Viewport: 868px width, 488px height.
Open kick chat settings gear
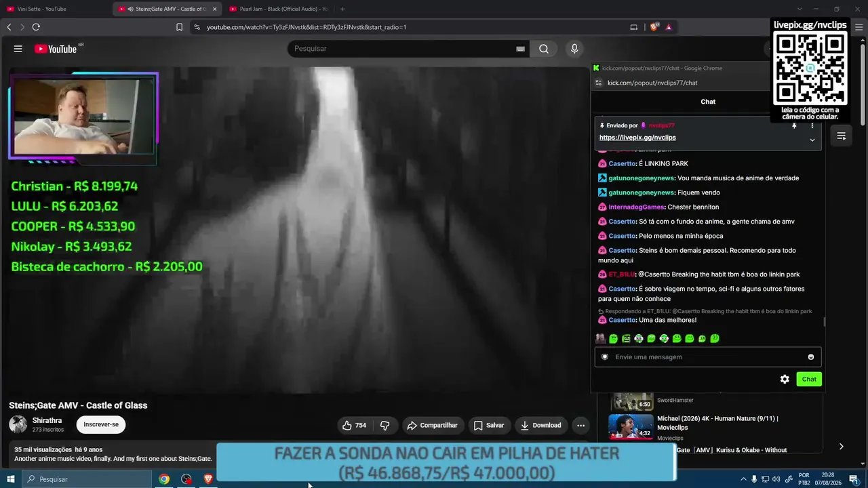click(785, 380)
